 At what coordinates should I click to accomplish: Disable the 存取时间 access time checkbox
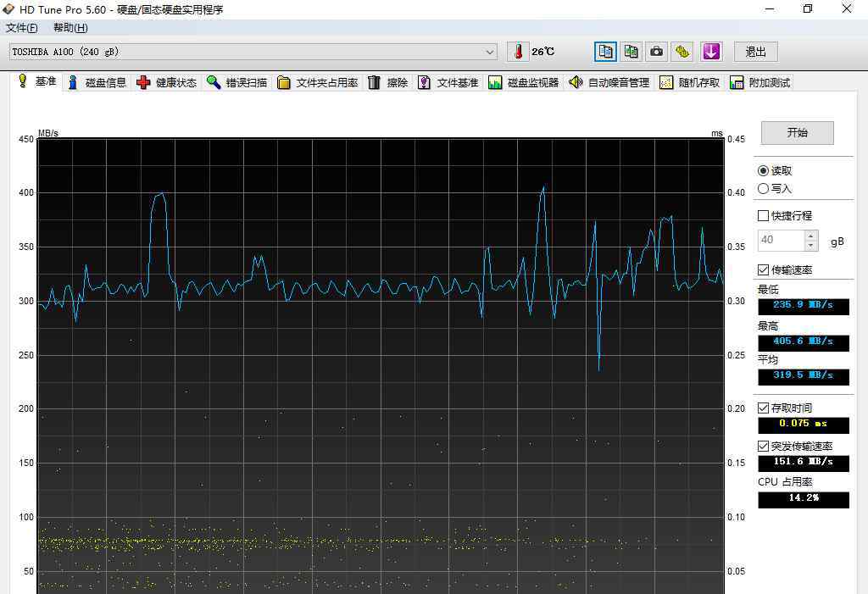point(764,408)
